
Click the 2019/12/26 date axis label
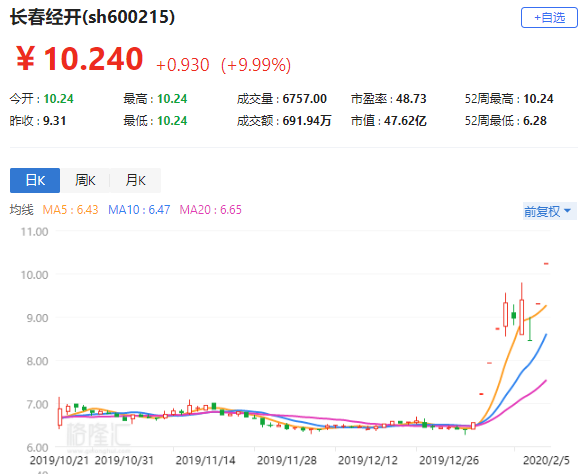coord(449,460)
